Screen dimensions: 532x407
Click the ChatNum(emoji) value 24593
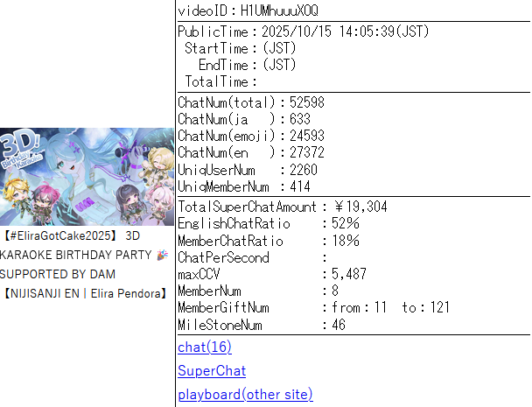[307, 136]
